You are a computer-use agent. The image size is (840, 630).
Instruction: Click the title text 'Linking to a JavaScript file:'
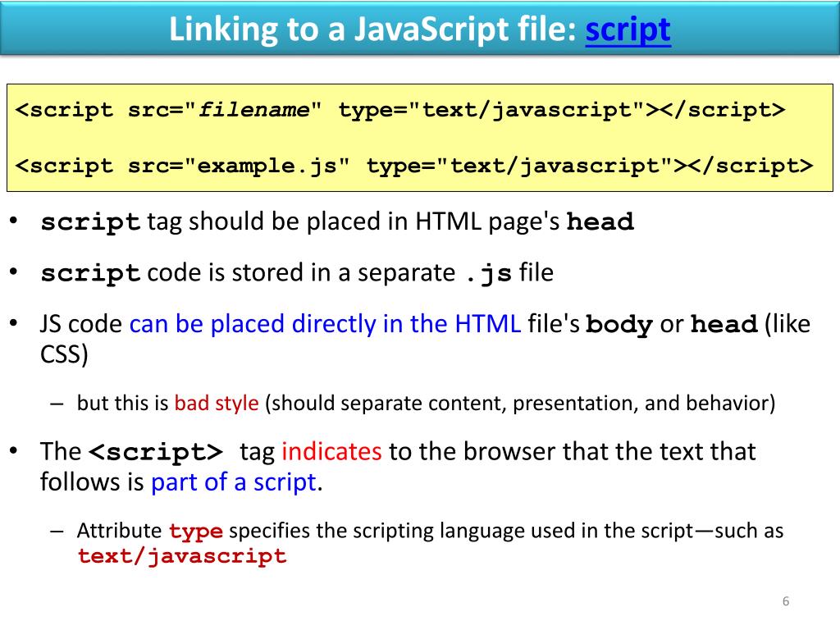point(372,29)
